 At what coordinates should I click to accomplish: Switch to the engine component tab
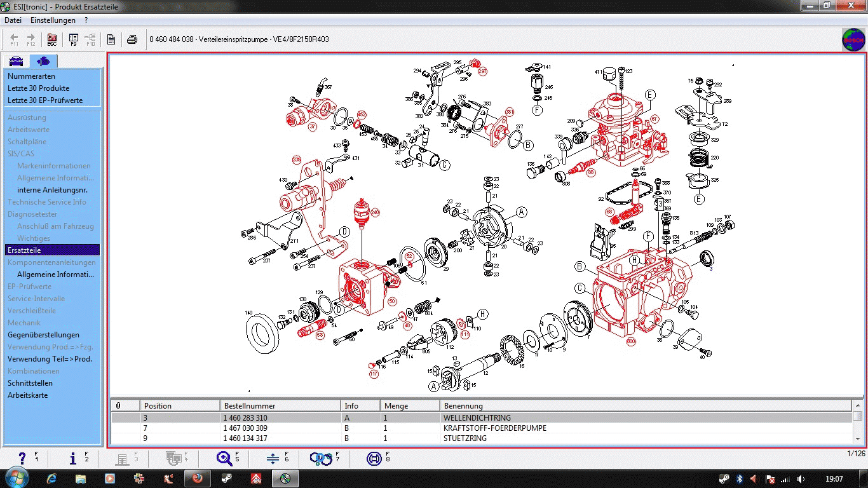click(43, 61)
